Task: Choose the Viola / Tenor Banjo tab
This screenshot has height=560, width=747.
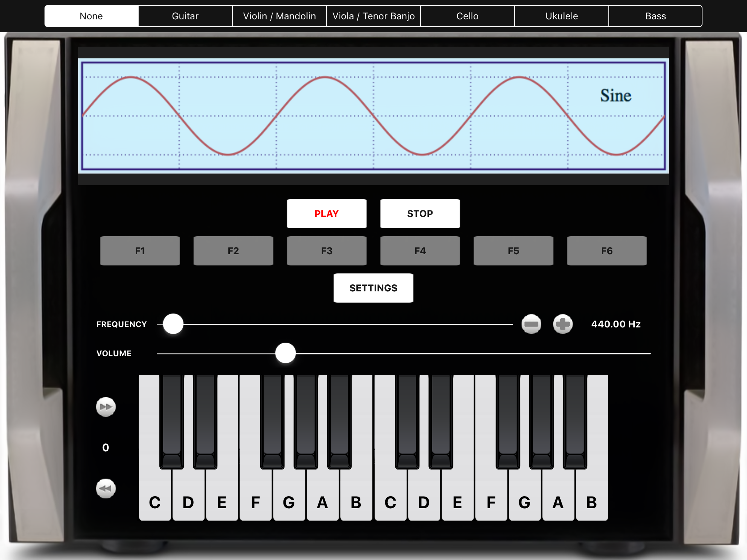Action: 373,16
